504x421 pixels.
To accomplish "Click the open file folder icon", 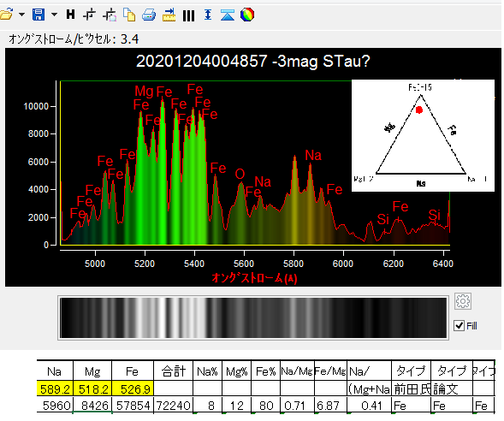I will coord(6,15).
